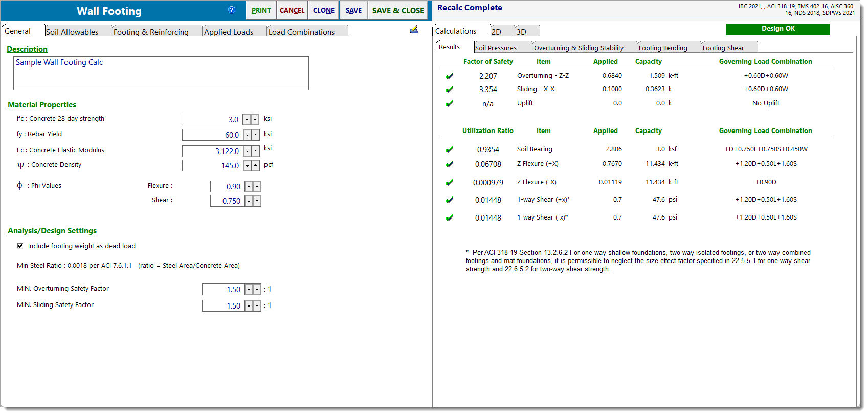
Task: Click the green checkmark beside Soil Bearing
Action: click(x=450, y=150)
